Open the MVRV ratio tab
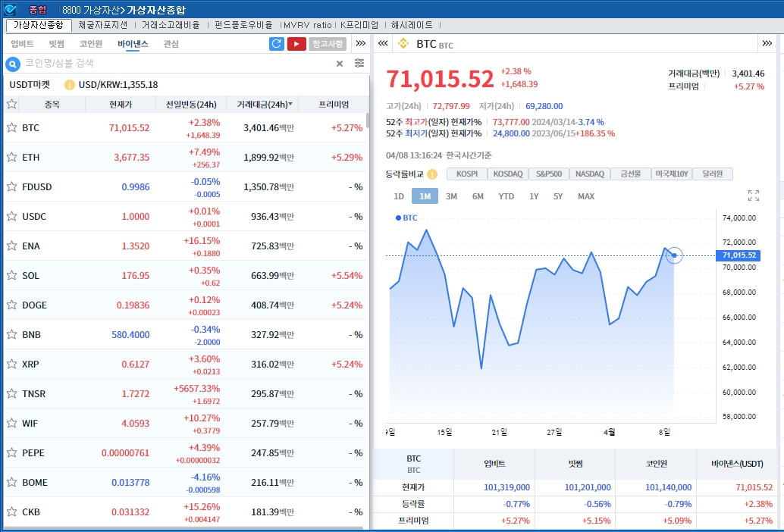Screen dimensions: 784x532 pos(308,25)
